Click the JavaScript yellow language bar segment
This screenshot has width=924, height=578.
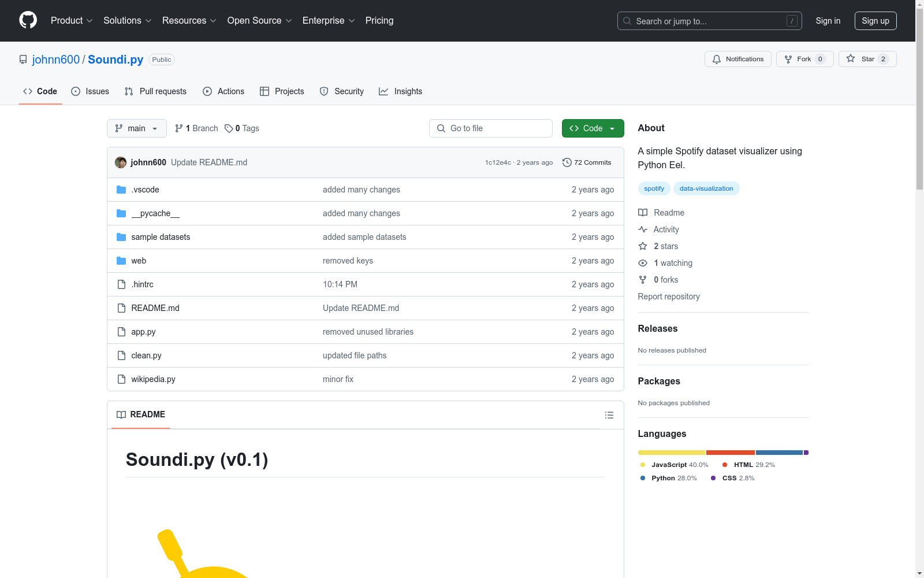pyautogui.click(x=672, y=453)
